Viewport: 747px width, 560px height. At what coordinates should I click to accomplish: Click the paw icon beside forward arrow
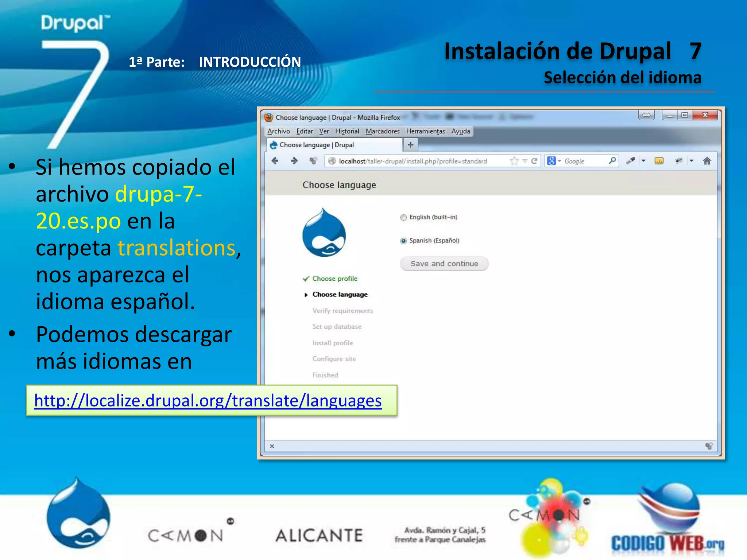[313, 161]
